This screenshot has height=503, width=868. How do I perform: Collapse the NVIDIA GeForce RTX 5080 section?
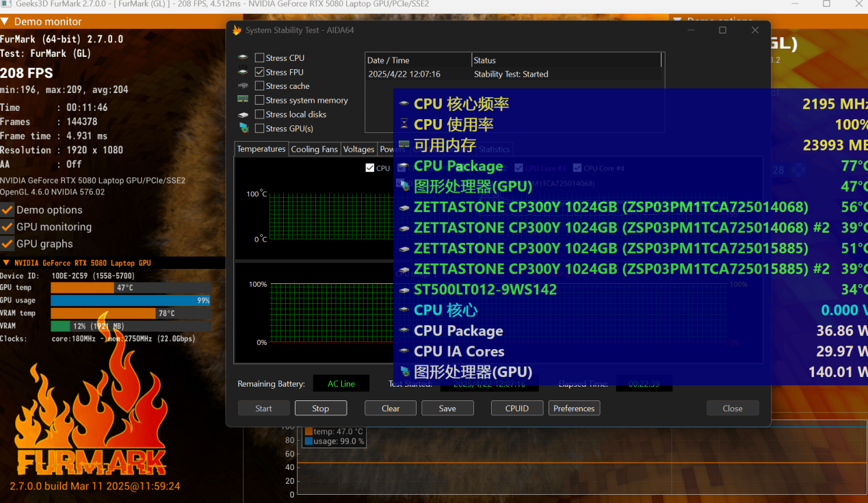[x=6, y=263]
